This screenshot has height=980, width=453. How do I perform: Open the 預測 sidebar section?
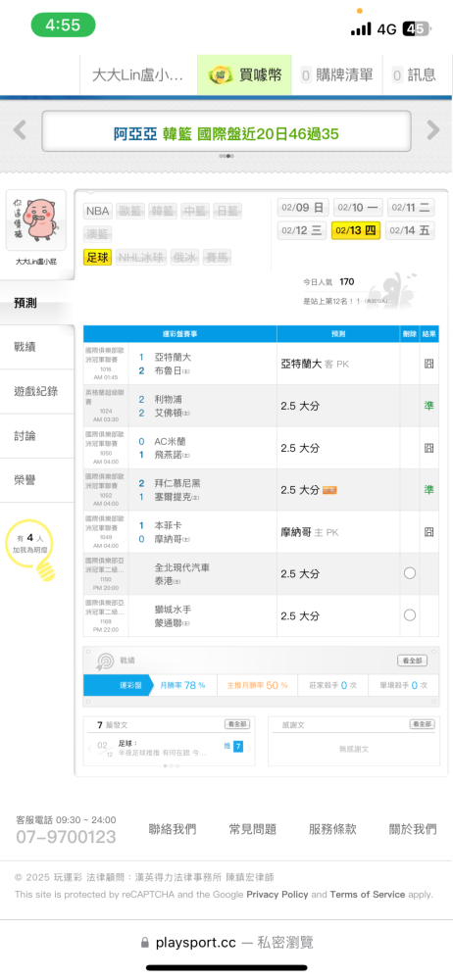point(37,303)
